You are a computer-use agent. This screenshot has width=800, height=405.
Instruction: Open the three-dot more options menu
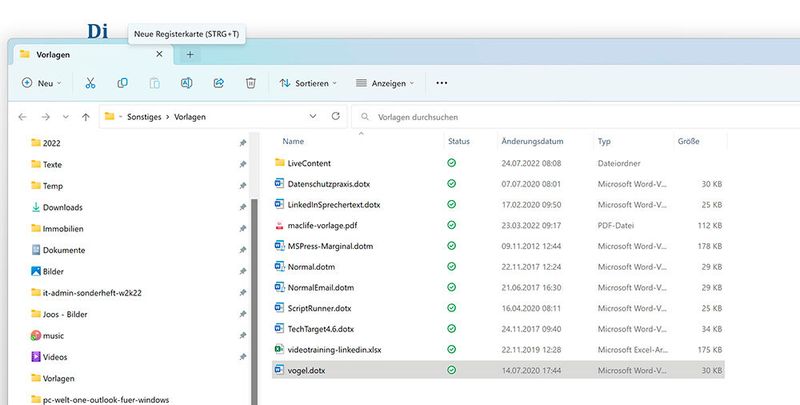coord(442,83)
